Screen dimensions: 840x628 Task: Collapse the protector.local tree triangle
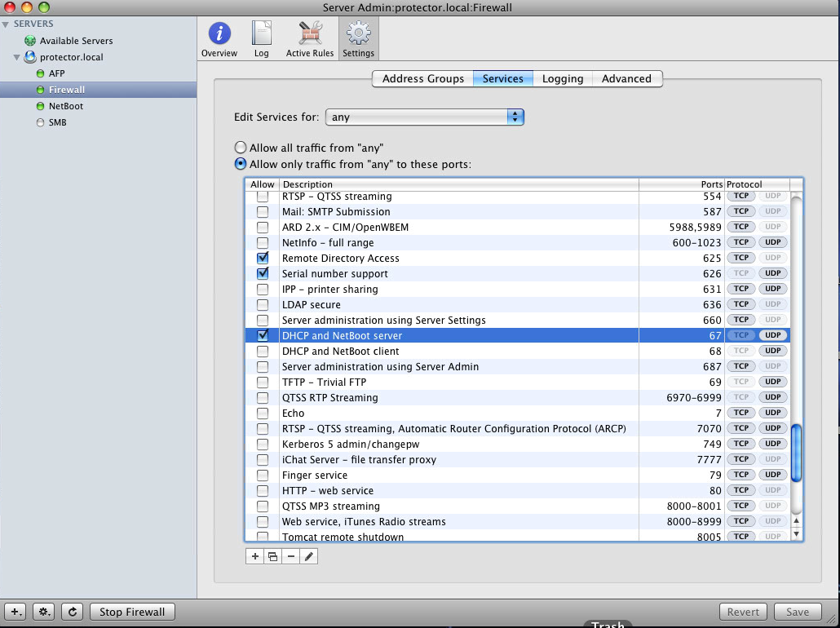pos(16,57)
